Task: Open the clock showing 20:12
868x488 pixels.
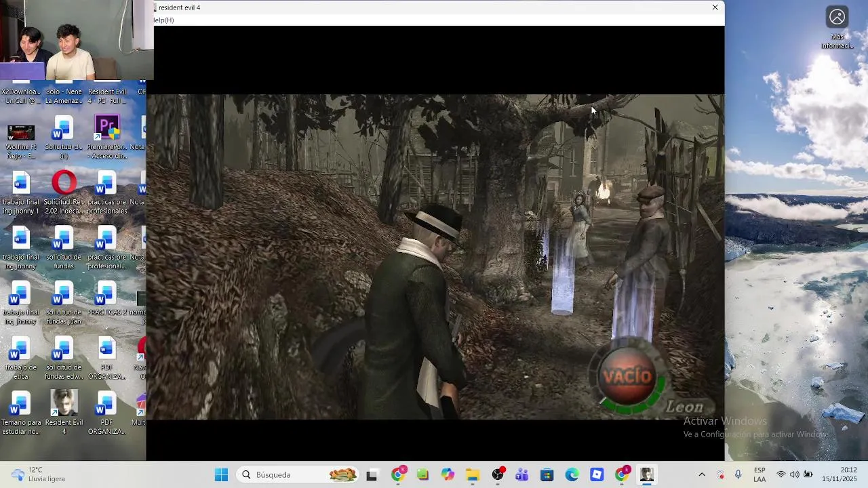Action: tap(840, 474)
